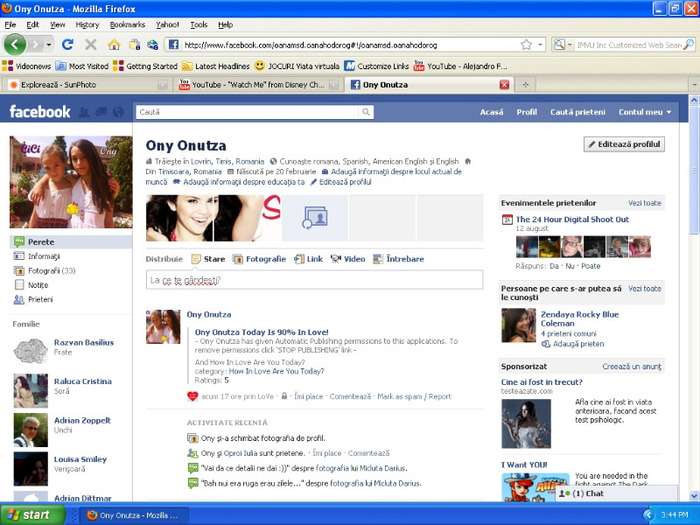Click the Firefox reload page icon
The width and height of the screenshot is (700, 525).
pyautogui.click(x=68, y=45)
